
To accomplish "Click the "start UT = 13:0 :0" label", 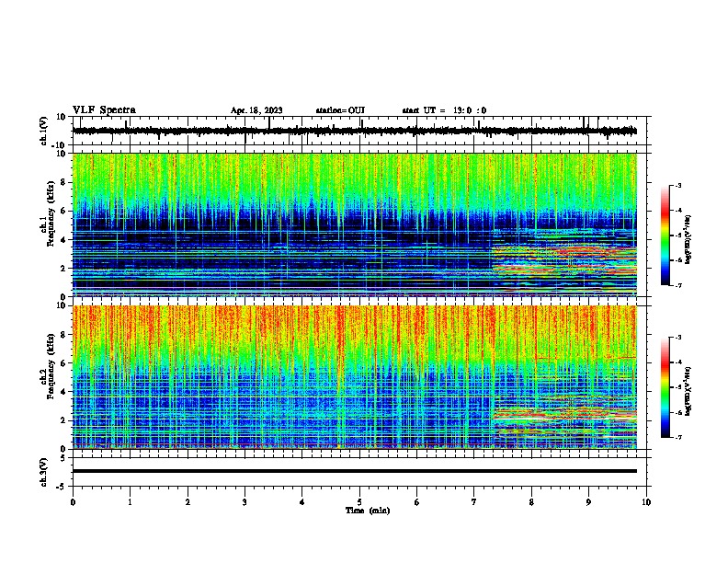I will click(444, 110).
